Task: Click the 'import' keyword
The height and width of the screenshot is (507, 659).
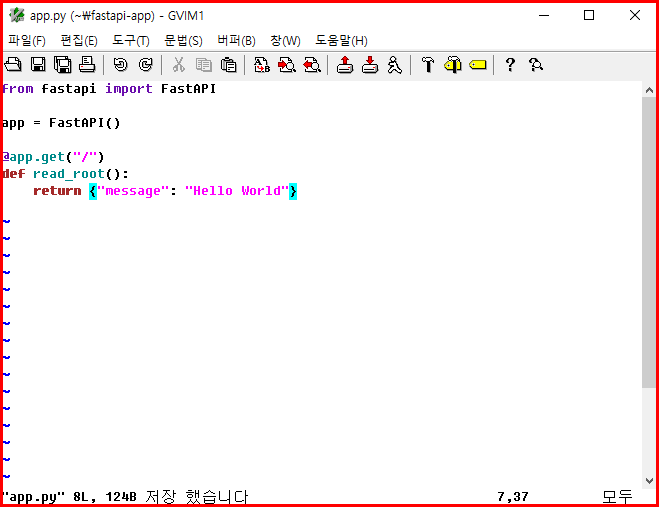Action: (129, 89)
